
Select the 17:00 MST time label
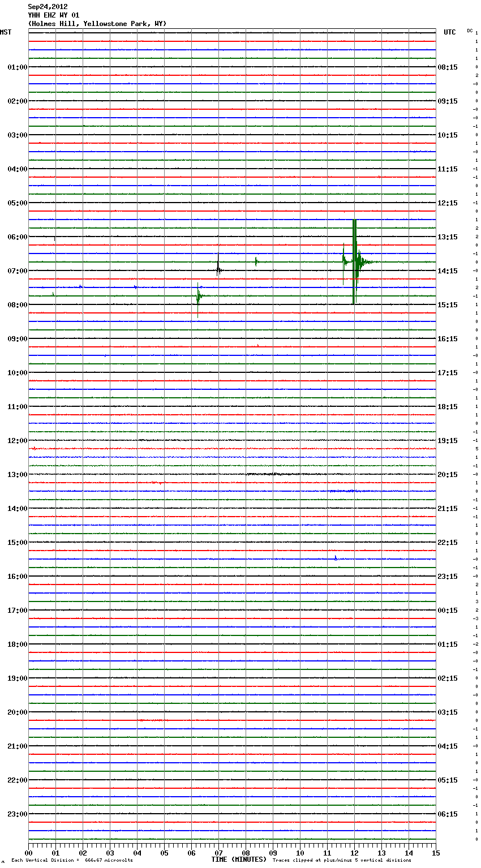tap(18, 611)
